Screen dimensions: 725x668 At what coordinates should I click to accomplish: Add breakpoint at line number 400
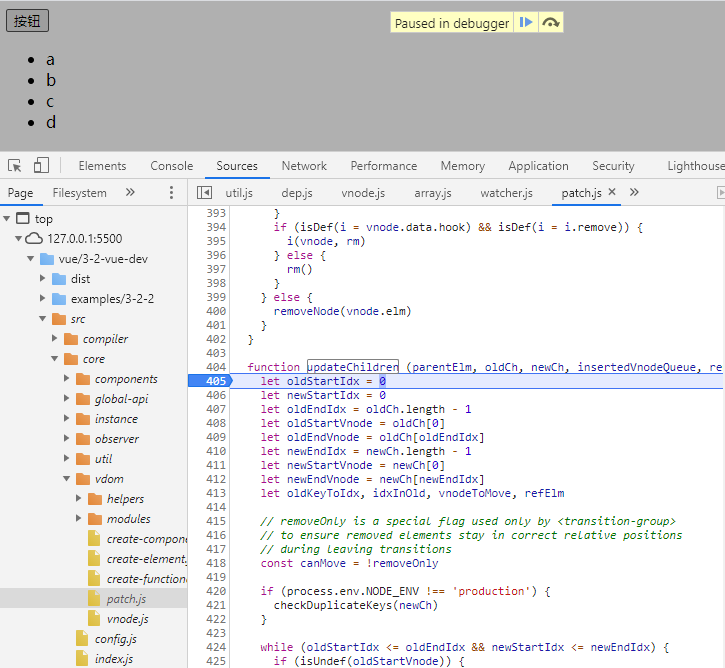point(216,311)
